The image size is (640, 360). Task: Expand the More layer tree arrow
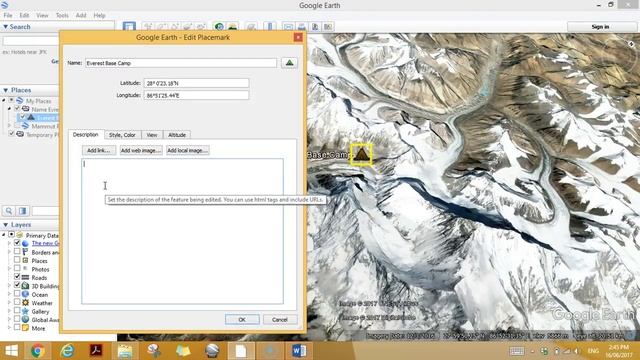[x=9, y=328]
